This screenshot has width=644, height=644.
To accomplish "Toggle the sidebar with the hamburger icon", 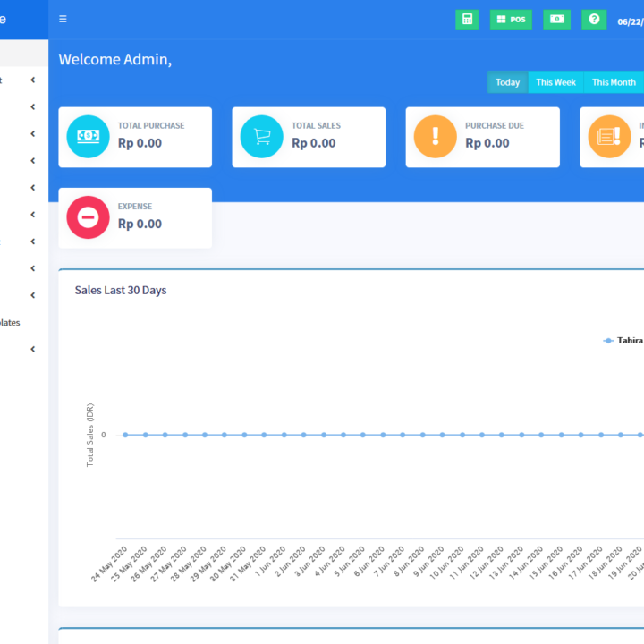I will 63,19.
